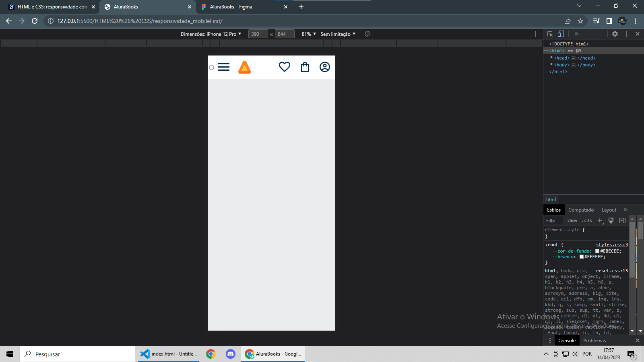Switch to the Layout tab
This screenshot has height=362, width=644.
coord(609,210)
